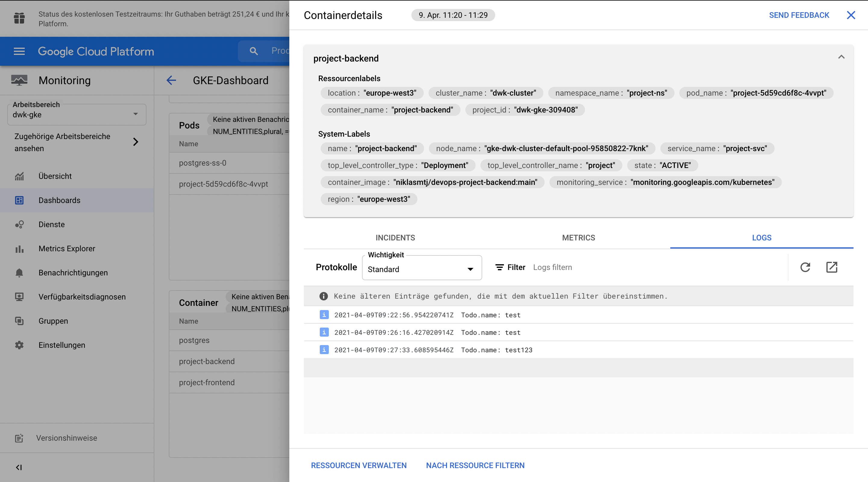The width and height of the screenshot is (868, 482).
Task: Click the Logs filtern input field
Action: (640, 267)
